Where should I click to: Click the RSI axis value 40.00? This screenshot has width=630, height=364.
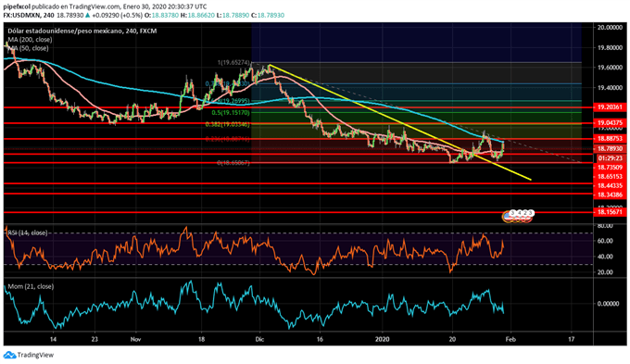tap(605, 257)
